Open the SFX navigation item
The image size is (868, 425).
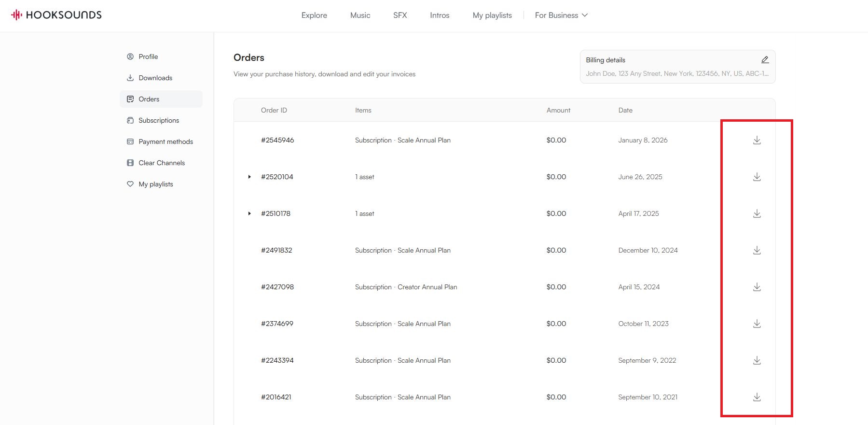400,15
